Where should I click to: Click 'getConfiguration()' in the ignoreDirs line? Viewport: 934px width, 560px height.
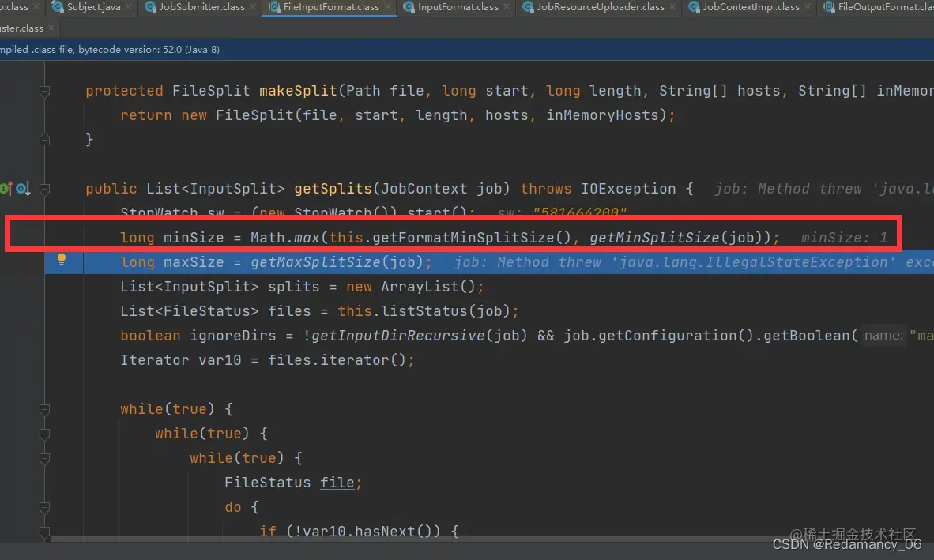676,336
